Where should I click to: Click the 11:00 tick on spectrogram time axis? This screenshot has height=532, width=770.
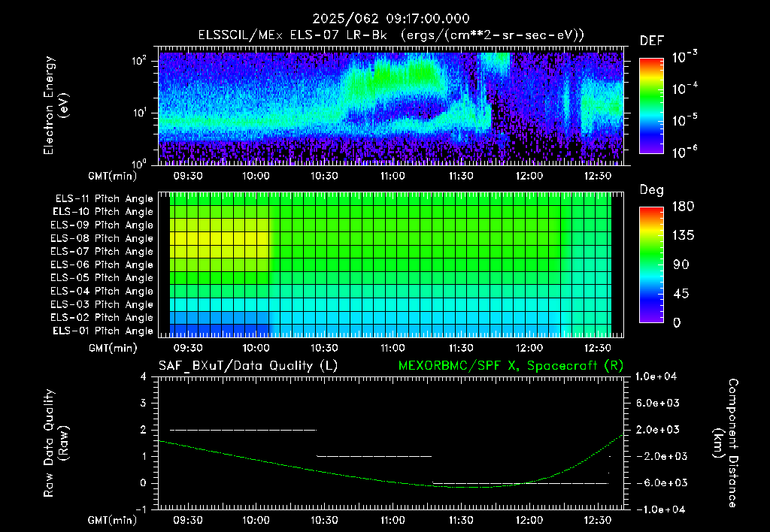[x=393, y=176]
